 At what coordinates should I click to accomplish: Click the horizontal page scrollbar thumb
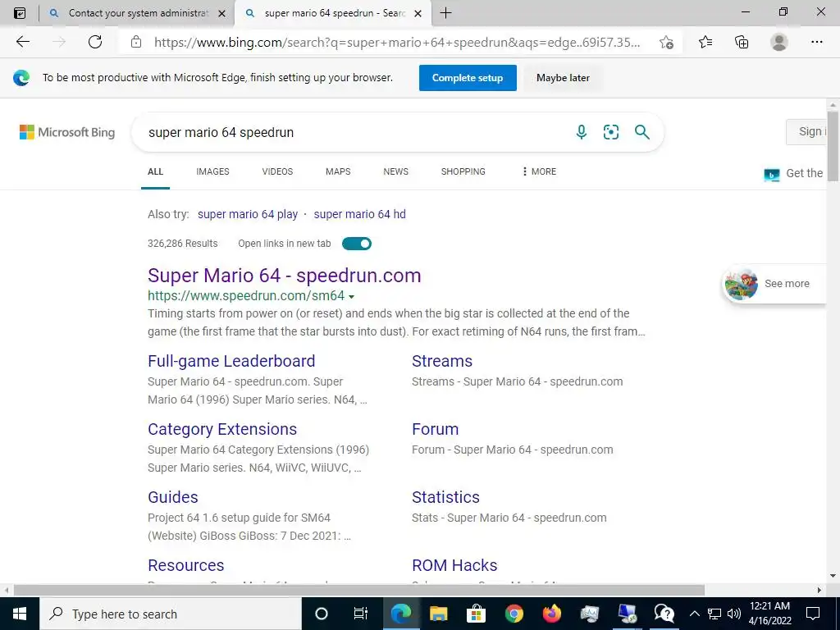(359, 590)
